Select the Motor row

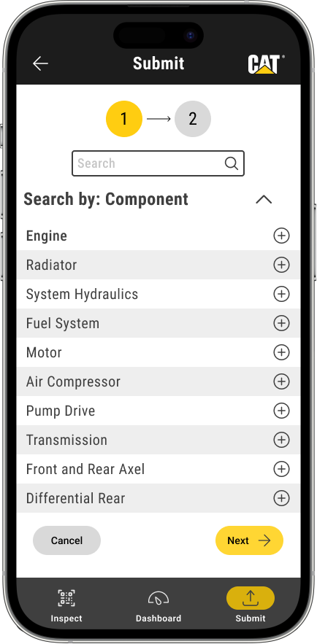(x=158, y=352)
